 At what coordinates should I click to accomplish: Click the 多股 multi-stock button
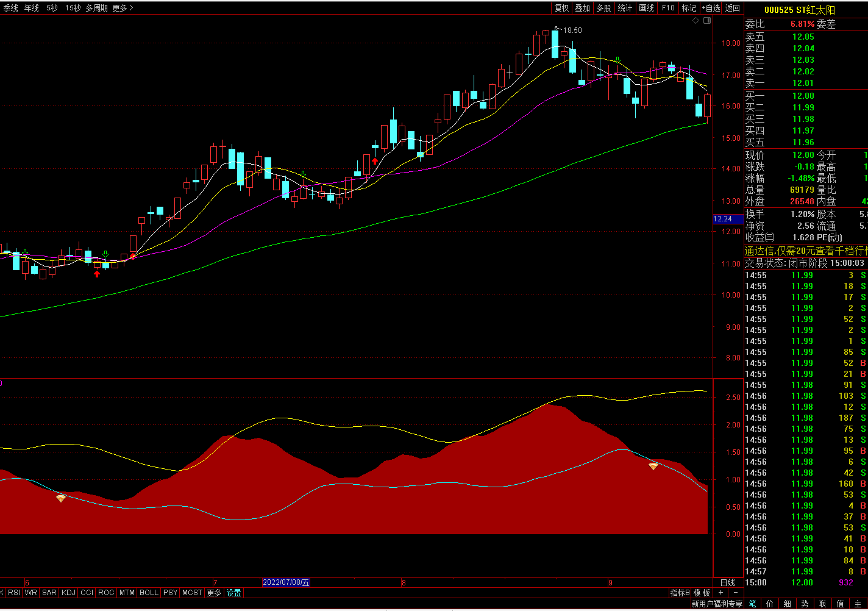tap(603, 8)
